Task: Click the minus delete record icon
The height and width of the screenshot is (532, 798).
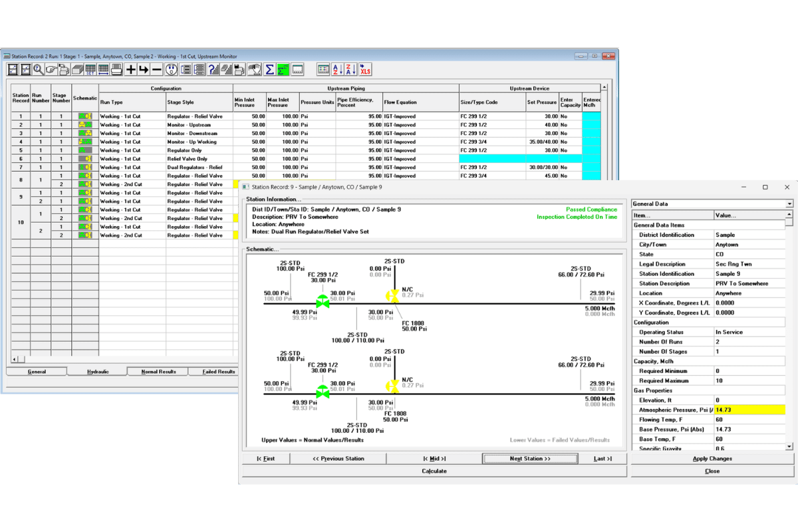Action: tap(156, 69)
